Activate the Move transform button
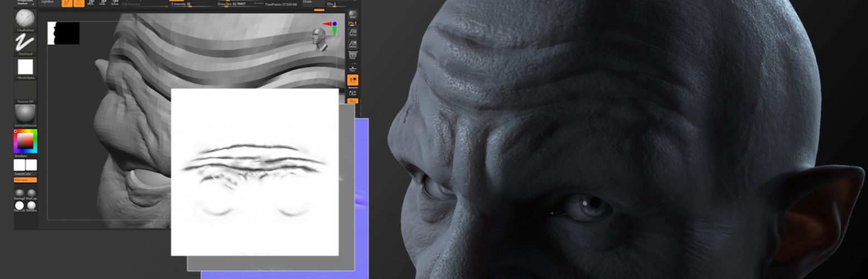868x279 pixels. tap(90, 2)
